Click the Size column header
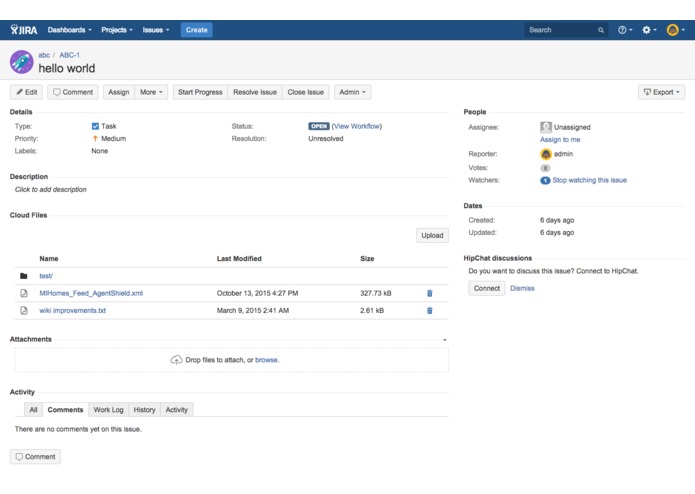The height and width of the screenshot is (494, 695). coord(367,259)
